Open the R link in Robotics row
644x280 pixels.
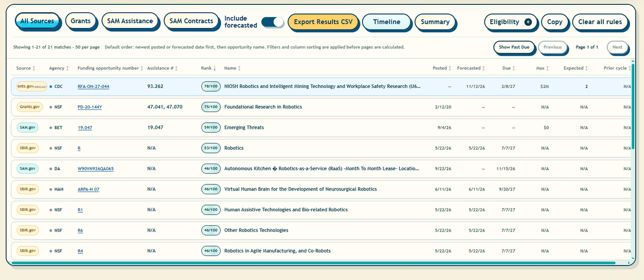[79, 148]
